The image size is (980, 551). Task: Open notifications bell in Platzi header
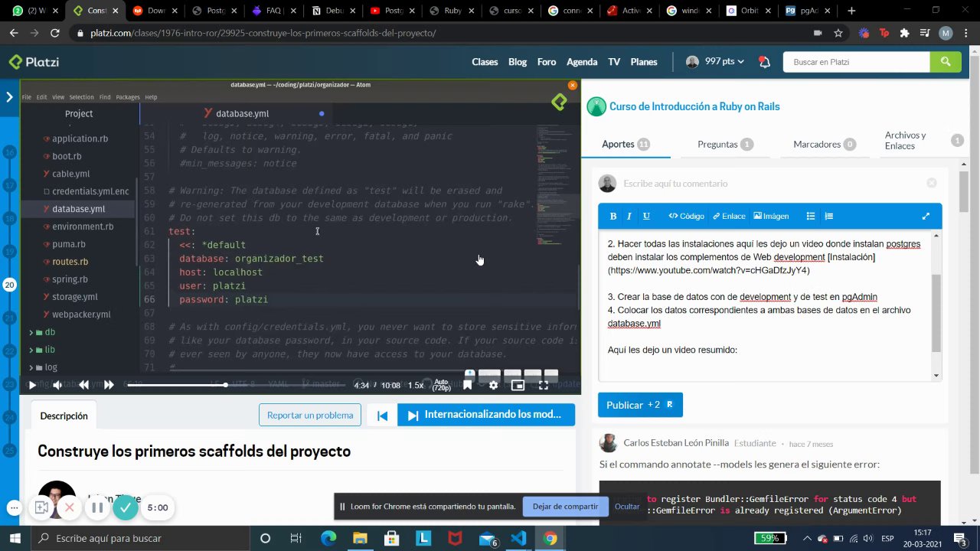(x=763, y=62)
